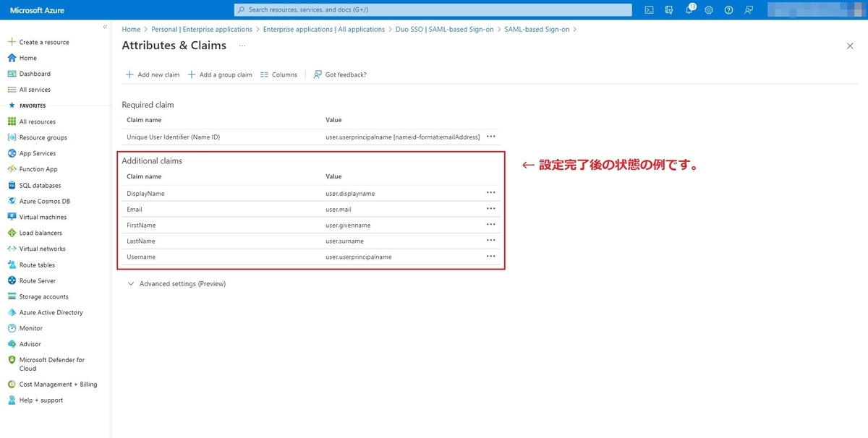Click the Virtual networks icon
868x438 pixels.
pyautogui.click(x=12, y=249)
